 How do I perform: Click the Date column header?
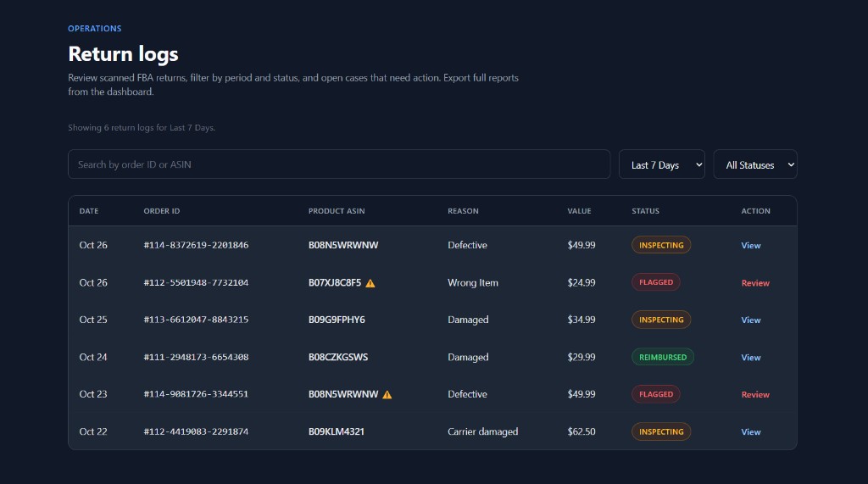(x=88, y=211)
